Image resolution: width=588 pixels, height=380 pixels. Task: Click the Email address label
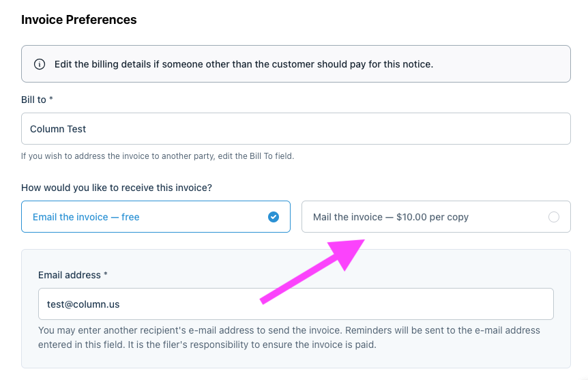click(x=70, y=275)
